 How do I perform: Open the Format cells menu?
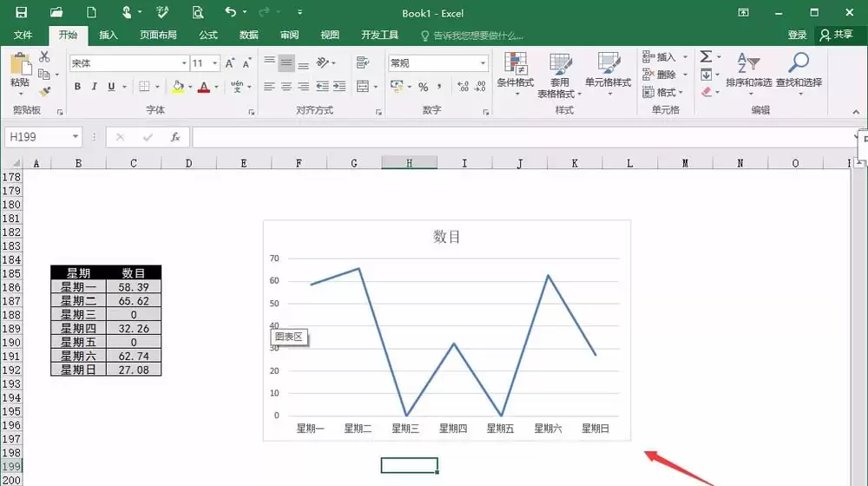pos(663,92)
